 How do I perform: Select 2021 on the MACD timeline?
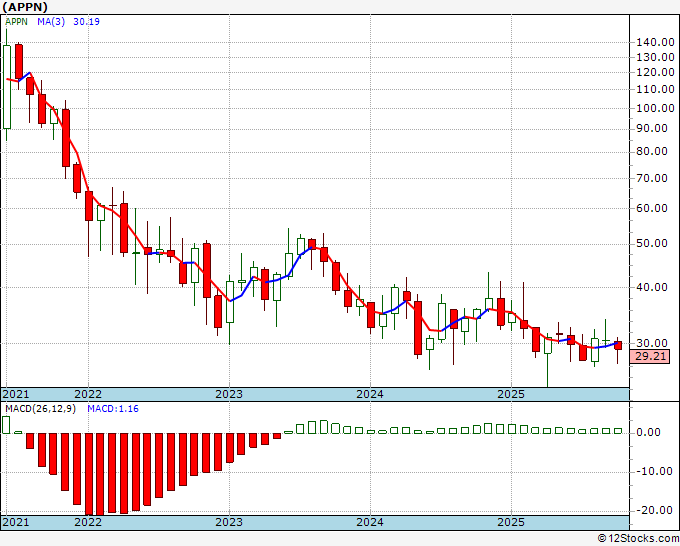coord(16,522)
